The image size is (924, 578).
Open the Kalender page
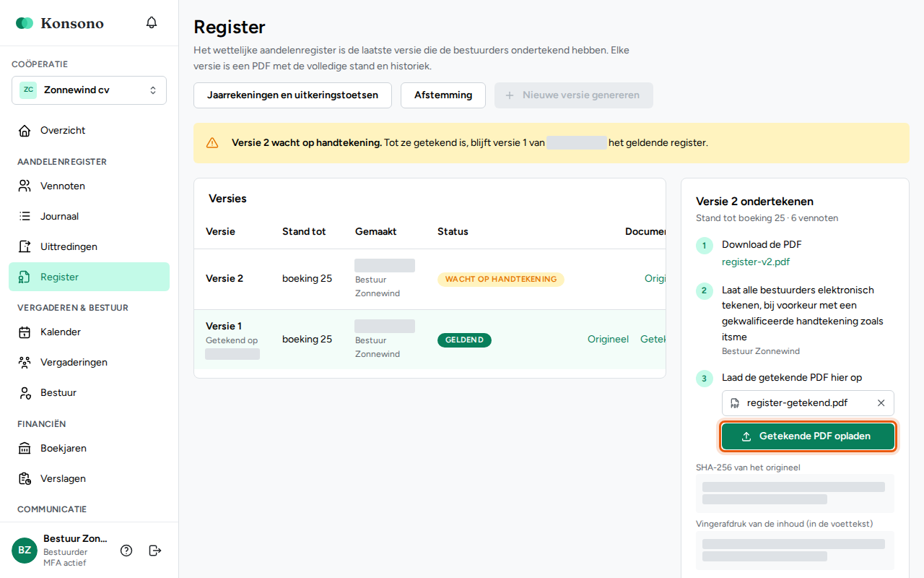(89, 332)
